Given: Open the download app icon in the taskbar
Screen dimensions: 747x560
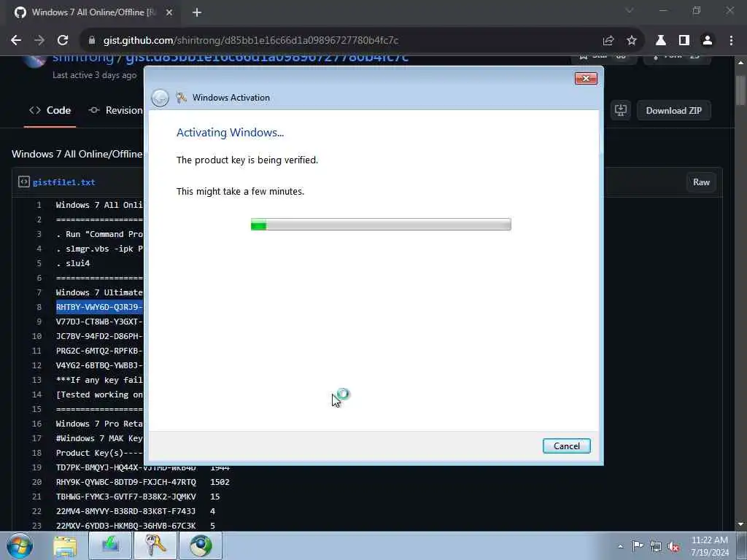Looking at the screenshot, I should pos(110,545).
